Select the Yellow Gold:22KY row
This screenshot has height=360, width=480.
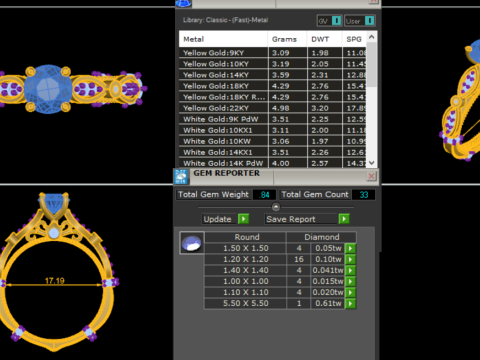tap(273, 108)
